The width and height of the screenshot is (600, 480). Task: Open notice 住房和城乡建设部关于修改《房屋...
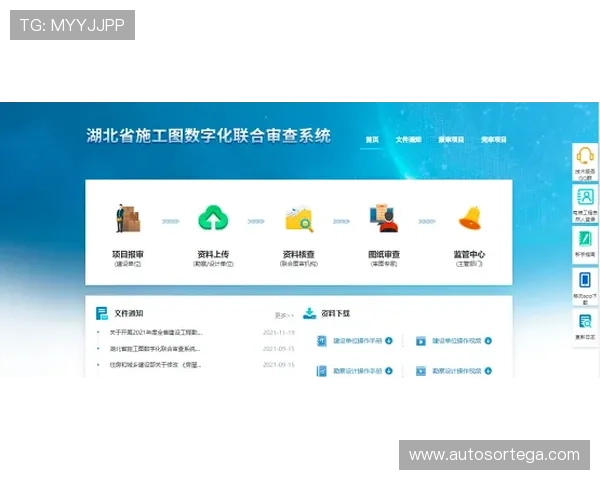[x=155, y=365]
